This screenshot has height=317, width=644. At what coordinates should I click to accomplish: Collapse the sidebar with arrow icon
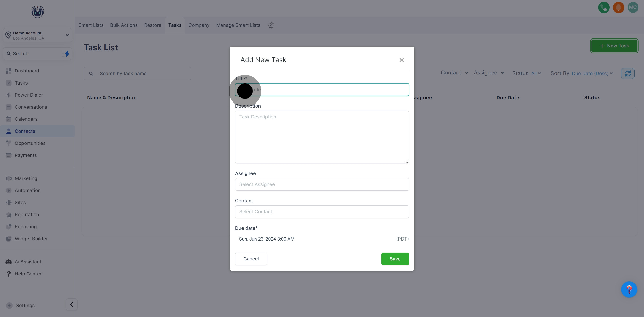72,304
